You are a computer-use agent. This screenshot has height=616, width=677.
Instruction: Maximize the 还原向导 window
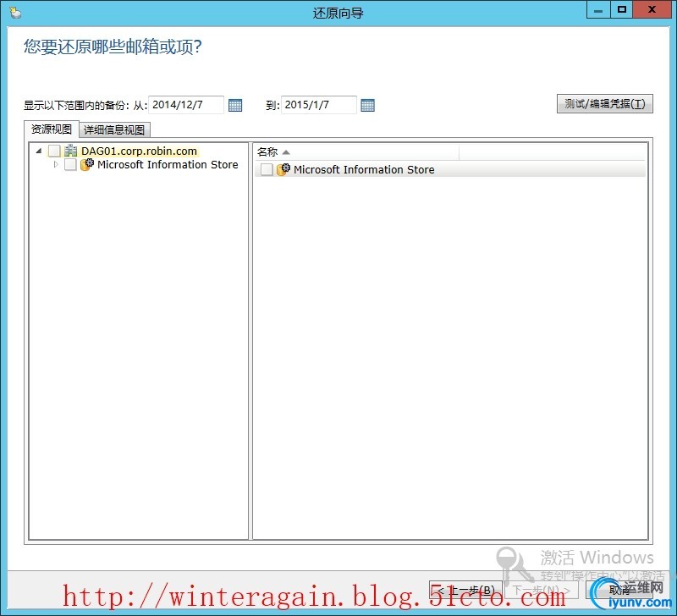622,10
